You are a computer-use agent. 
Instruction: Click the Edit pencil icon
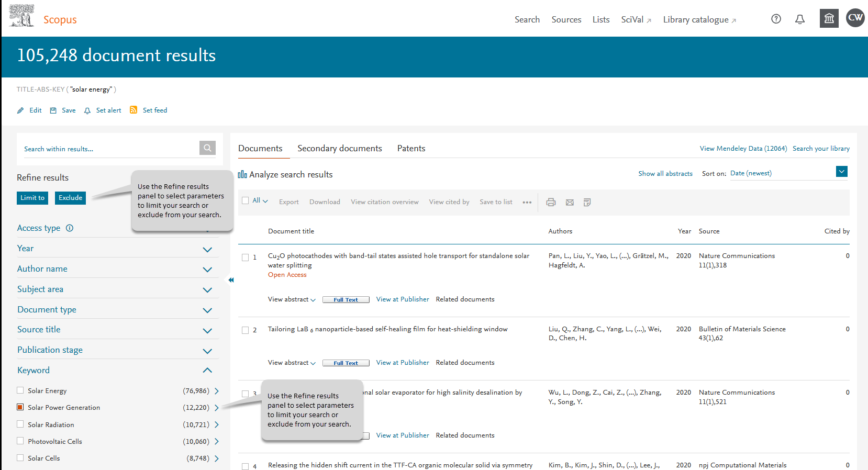click(20, 110)
